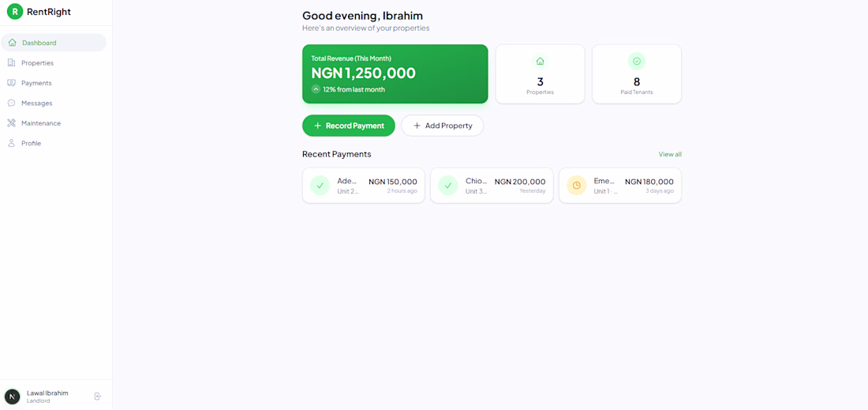Click the checkmark icon in Paid Tenants card
Screen dimensions: 868x410
[637, 62]
